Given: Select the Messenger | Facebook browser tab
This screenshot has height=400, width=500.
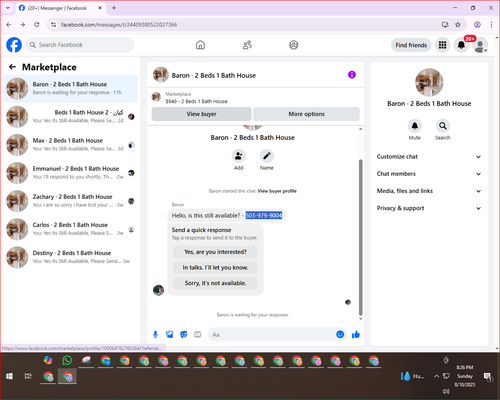Looking at the screenshot, I should (x=60, y=8).
